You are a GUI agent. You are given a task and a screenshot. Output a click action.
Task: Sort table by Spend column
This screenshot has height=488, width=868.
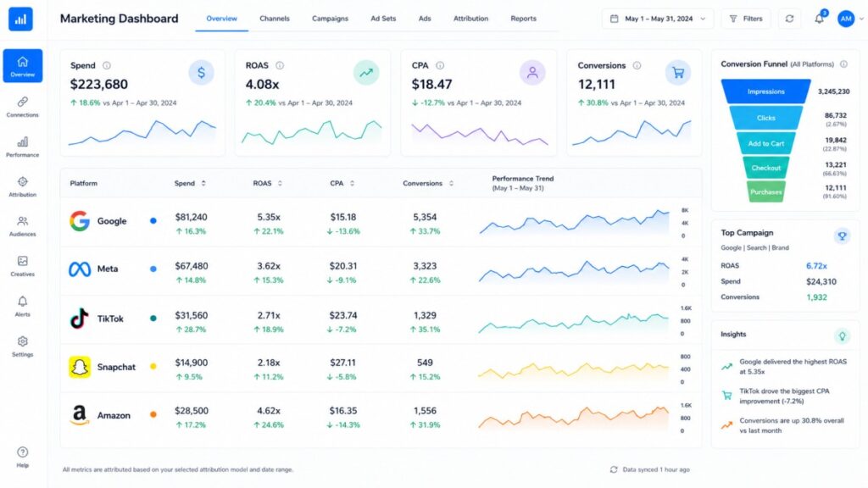190,183
